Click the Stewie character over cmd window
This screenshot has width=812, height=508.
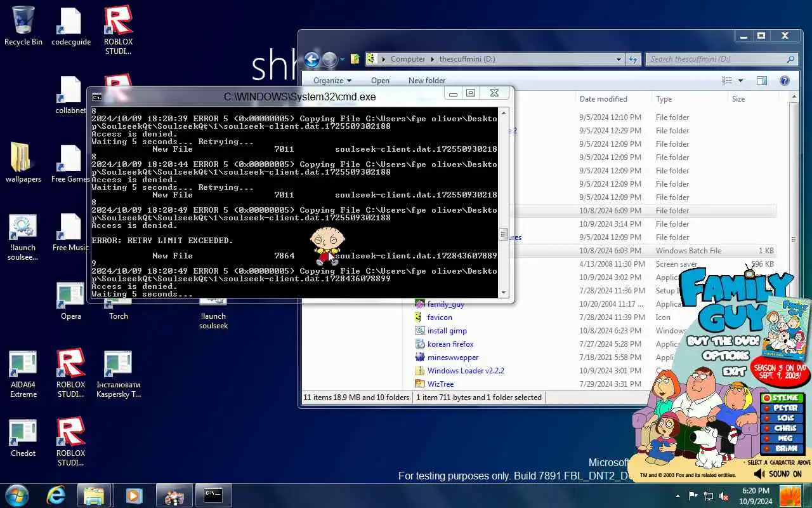327,246
